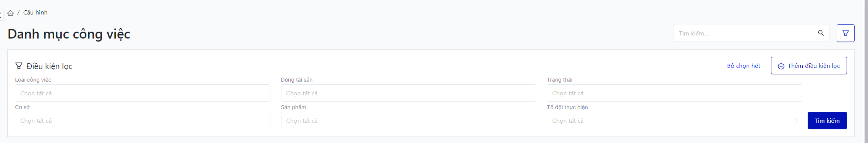The width and height of the screenshot is (868, 143).
Task: Open the Trạng thái dropdown
Action: pos(674,93)
